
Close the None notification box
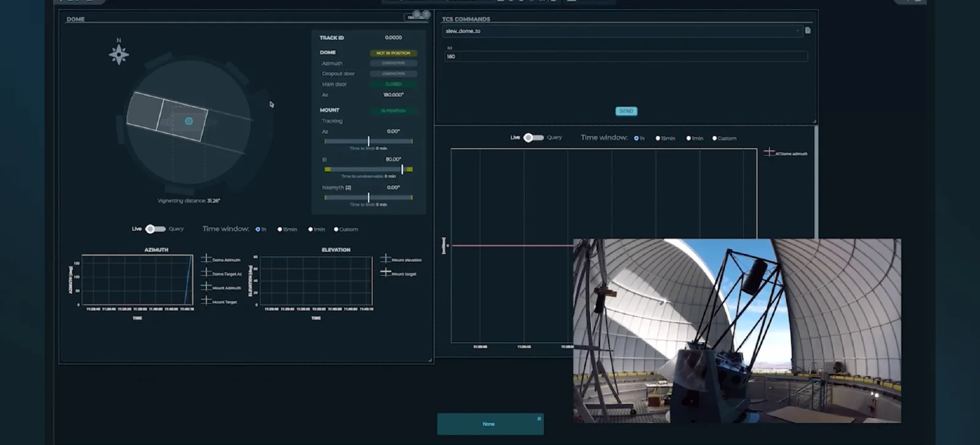(539, 419)
